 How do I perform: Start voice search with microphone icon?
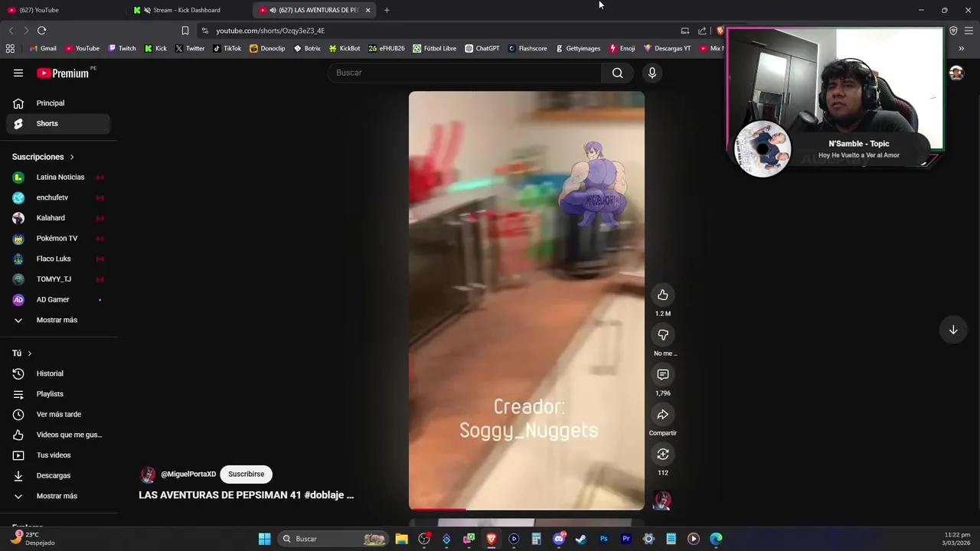[652, 73]
